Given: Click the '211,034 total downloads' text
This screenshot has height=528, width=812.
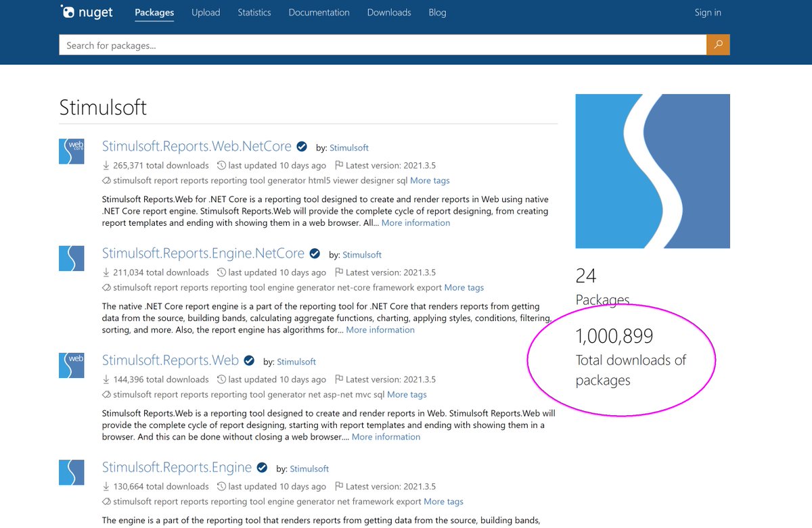Looking at the screenshot, I should (x=161, y=272).
